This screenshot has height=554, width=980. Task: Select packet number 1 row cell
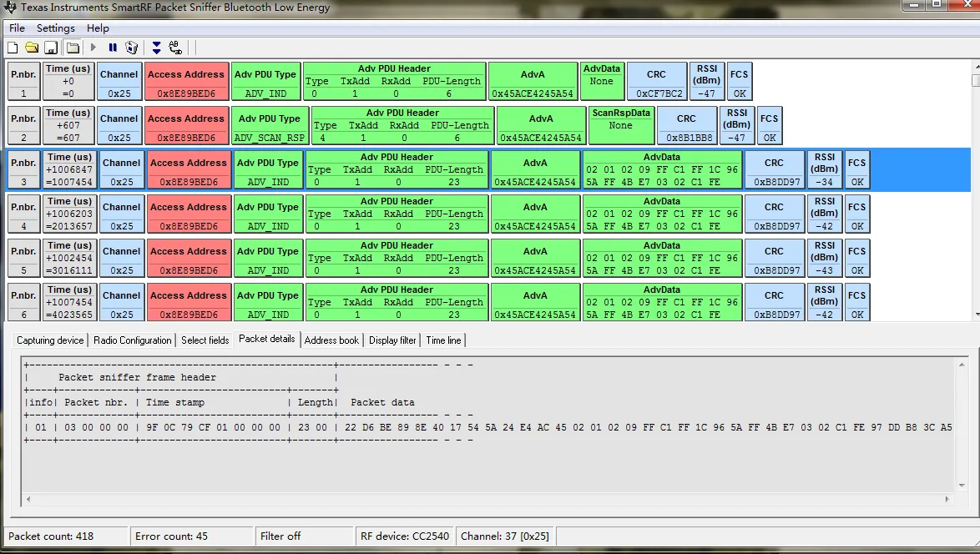[23, 81]
